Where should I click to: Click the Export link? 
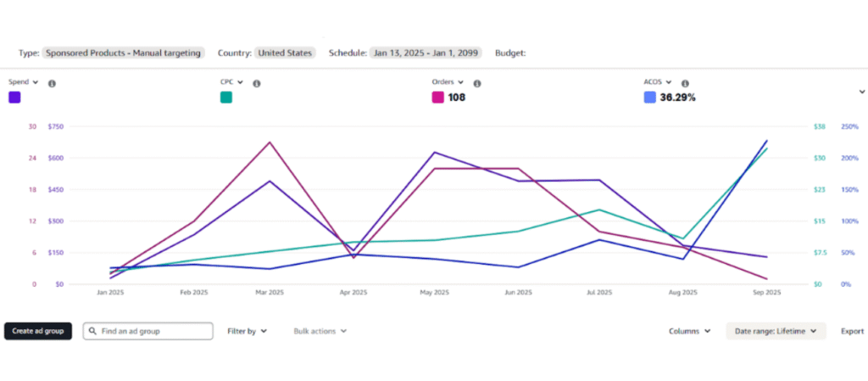point(852,331)
